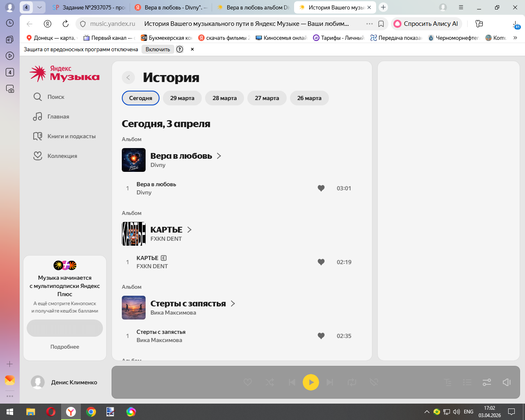This screenshot has width=525, height=420.
Task: Toggle dislike crossed heart in player bar
Action: click(374, 382)
